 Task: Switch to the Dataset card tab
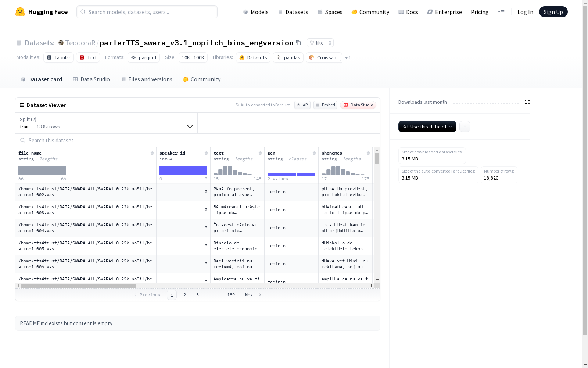coord(41,79)
